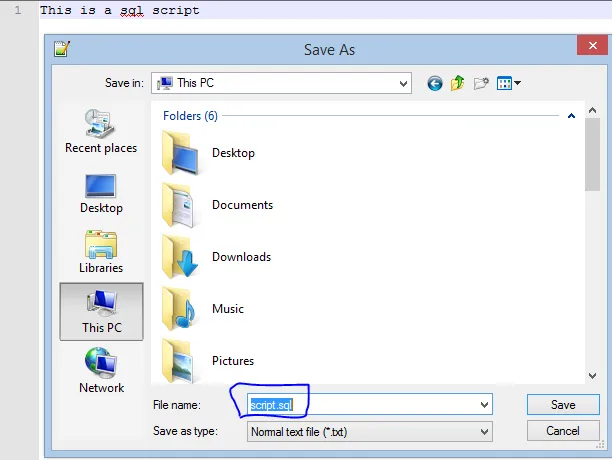
Task: Select the Pictures folder icon
Action: (178, 361)
